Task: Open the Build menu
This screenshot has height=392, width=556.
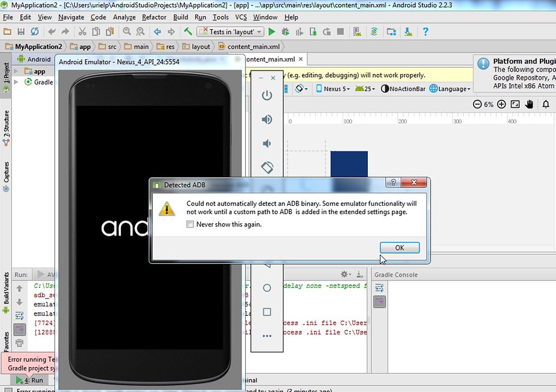Action: pyautogui.click(x=180, y=17)
